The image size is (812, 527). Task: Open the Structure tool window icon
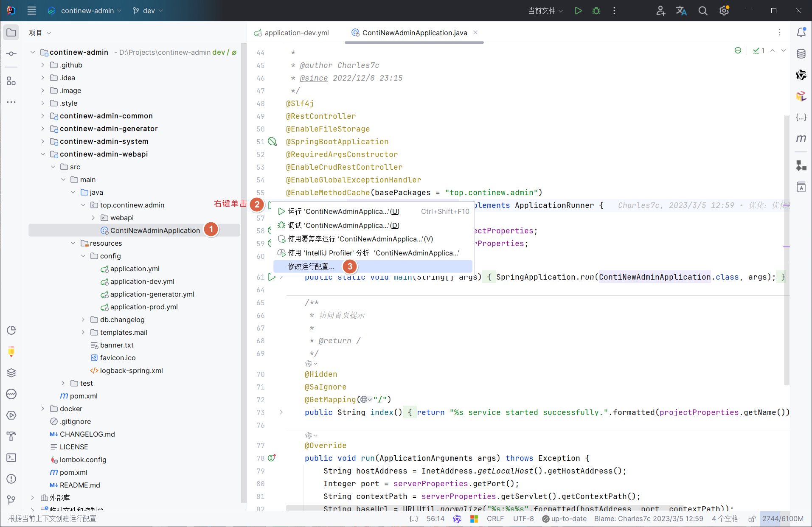pyautogui.click(x=11, y=81)
